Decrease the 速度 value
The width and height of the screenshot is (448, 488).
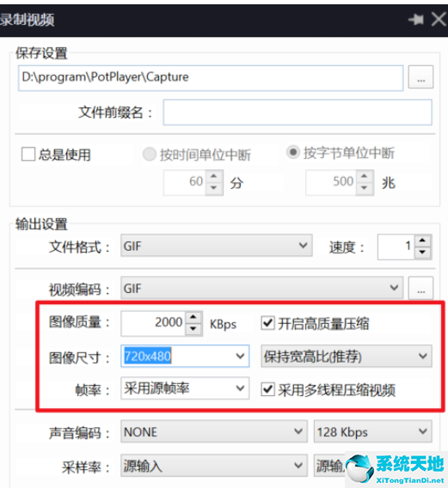(422, 253)
